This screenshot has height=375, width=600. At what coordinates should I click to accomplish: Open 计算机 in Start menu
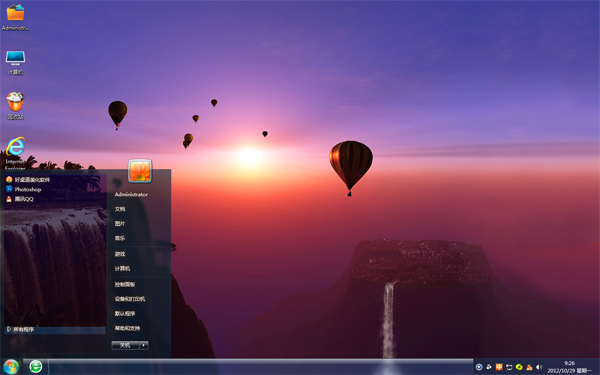click(x=122, y=268)
